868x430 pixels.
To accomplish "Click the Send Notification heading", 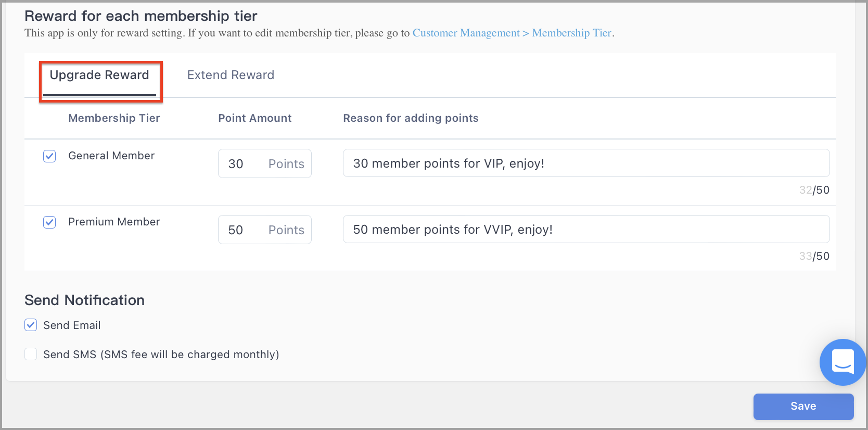I will 84,300.
